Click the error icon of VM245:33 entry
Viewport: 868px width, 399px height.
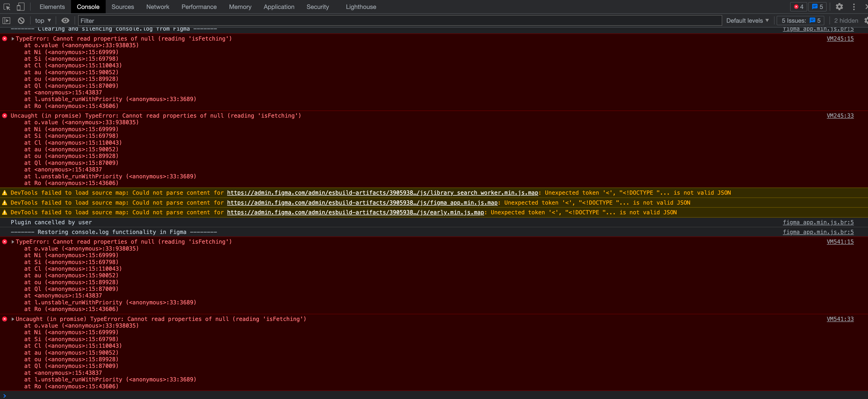click(x=5, y=116)
